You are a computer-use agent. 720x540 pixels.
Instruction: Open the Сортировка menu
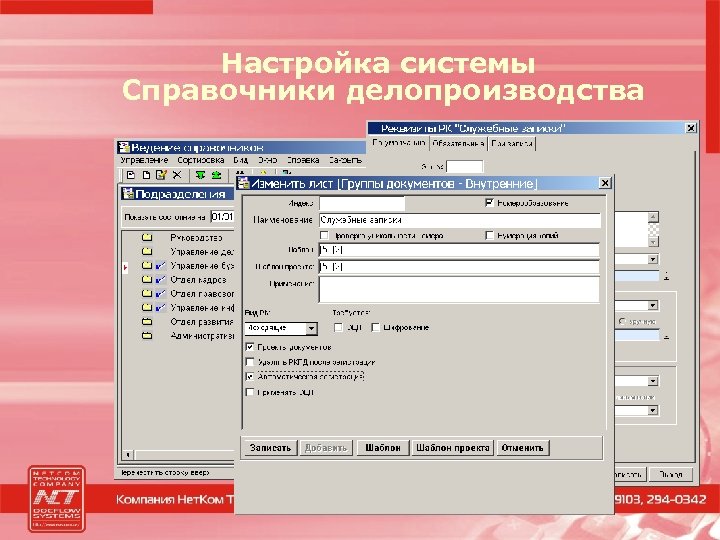(201, 160)
